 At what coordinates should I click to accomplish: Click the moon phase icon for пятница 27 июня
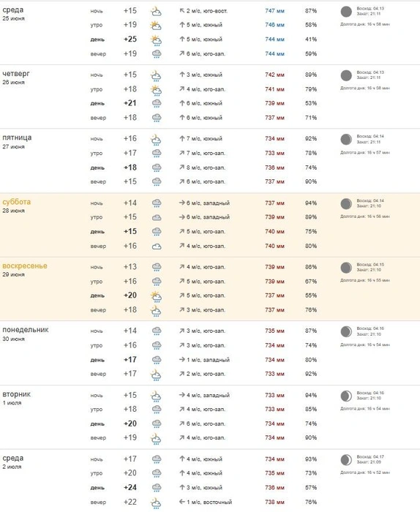pos(346,140)
